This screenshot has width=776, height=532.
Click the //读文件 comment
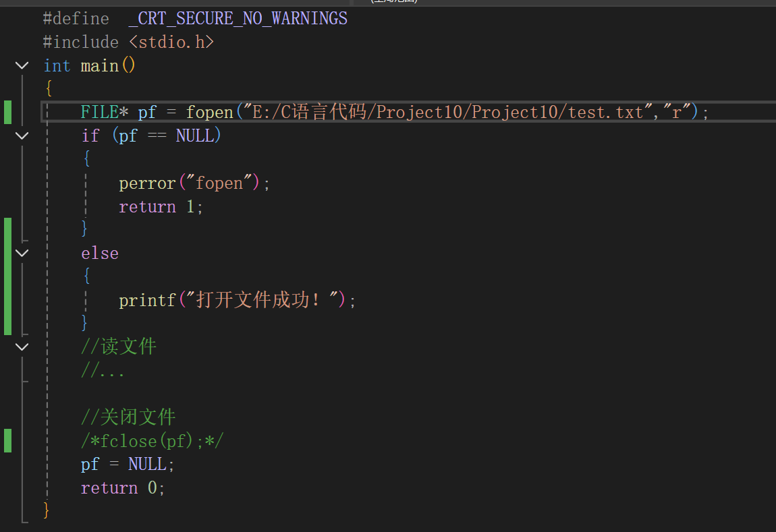(119, 347)
